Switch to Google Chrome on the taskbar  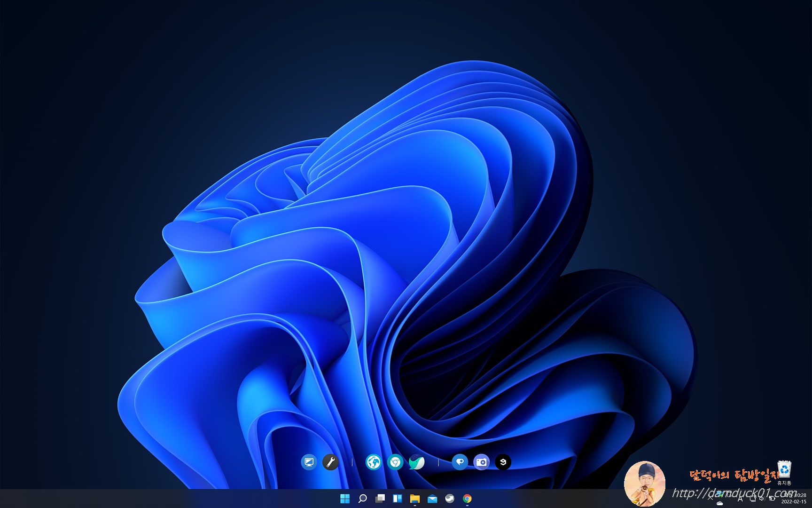point(467,499)
